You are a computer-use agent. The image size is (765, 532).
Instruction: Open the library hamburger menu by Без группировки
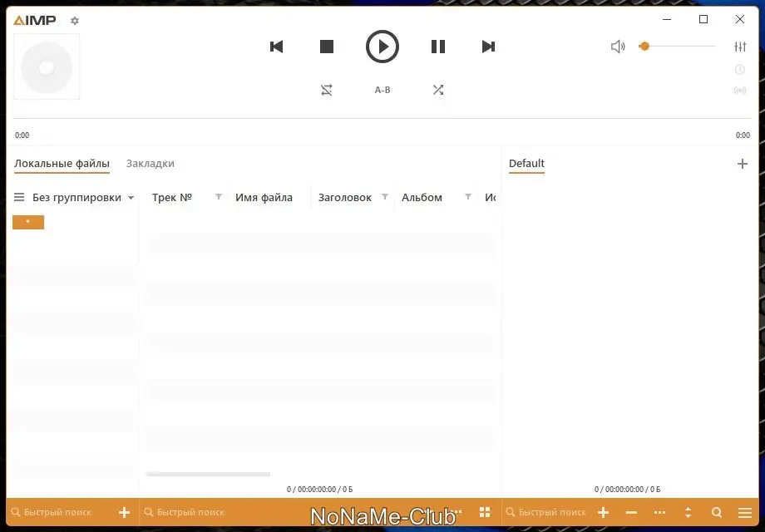(x=19, y=197)
